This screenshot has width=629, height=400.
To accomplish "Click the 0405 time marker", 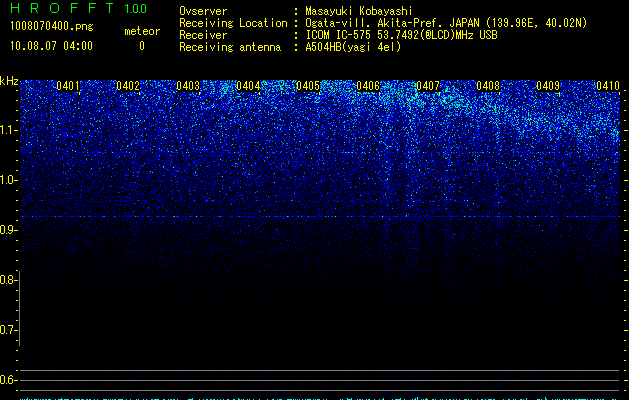I will tap(308, 86).
